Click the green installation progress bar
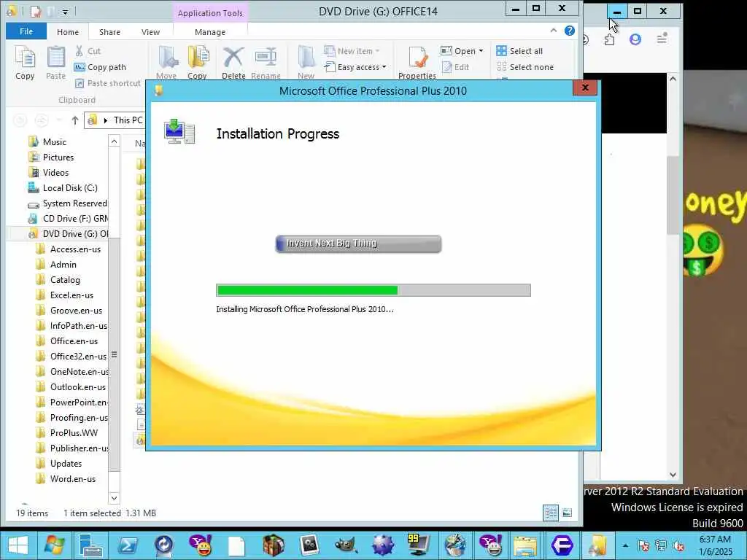This screenshot has width=747, height=560. pyautogui.click(x=373, y=290)
